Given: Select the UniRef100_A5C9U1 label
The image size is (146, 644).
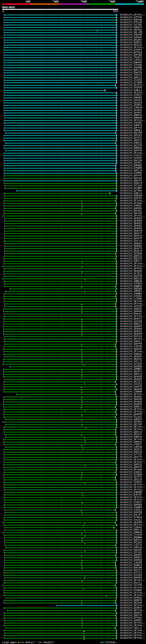Looking at the screenshot, I should coord(131,30).
